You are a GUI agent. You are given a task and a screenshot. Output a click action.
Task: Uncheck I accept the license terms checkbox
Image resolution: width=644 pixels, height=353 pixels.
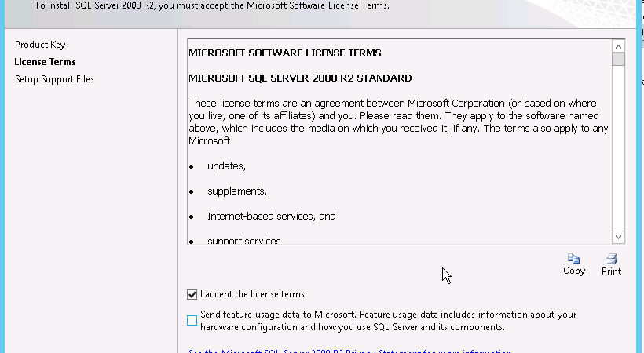[192, 295]
